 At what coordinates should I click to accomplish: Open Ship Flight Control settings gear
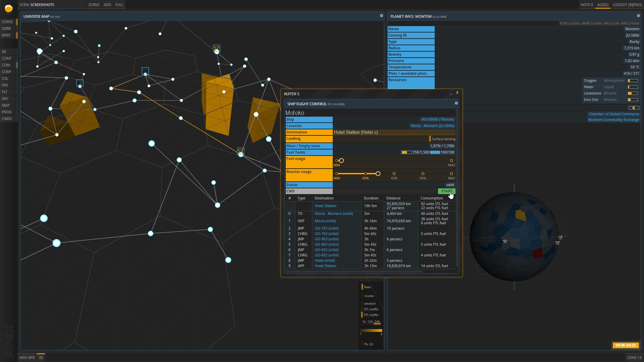456,103
